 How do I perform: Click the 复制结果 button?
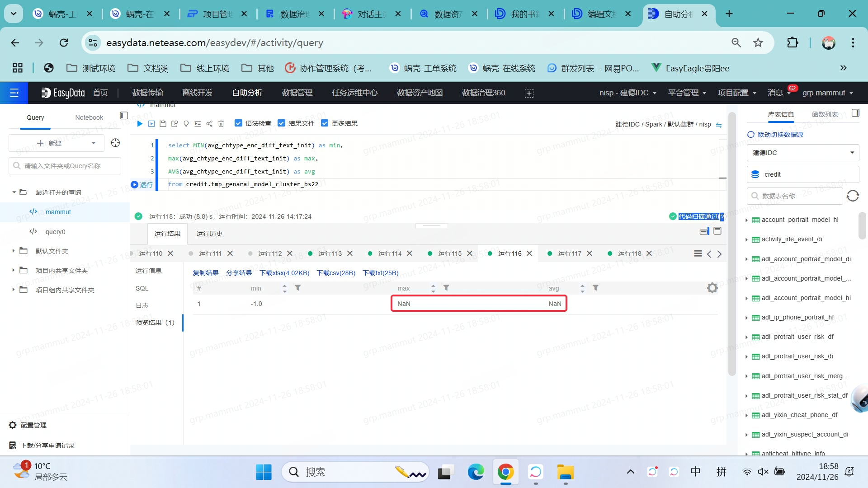tap(205, 273)
